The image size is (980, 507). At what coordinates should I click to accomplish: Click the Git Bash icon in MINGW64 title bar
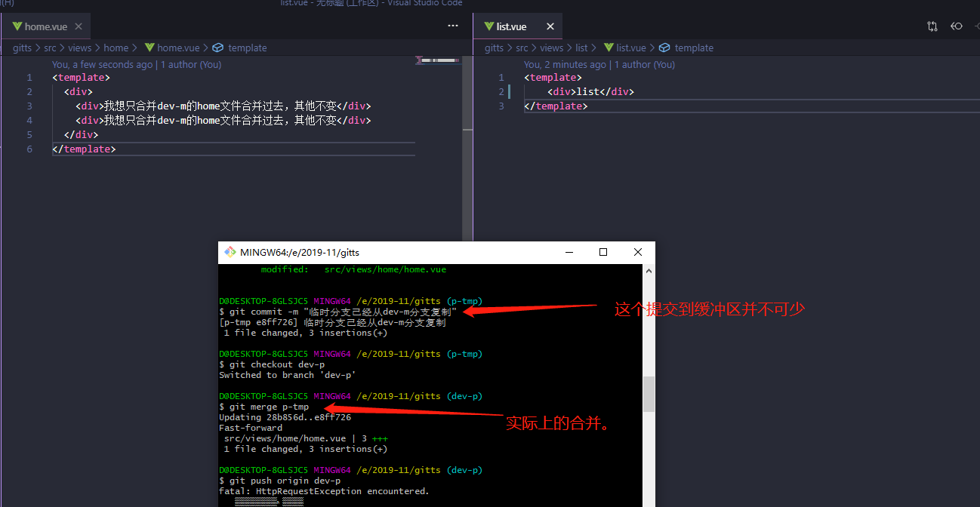[229, 252]
